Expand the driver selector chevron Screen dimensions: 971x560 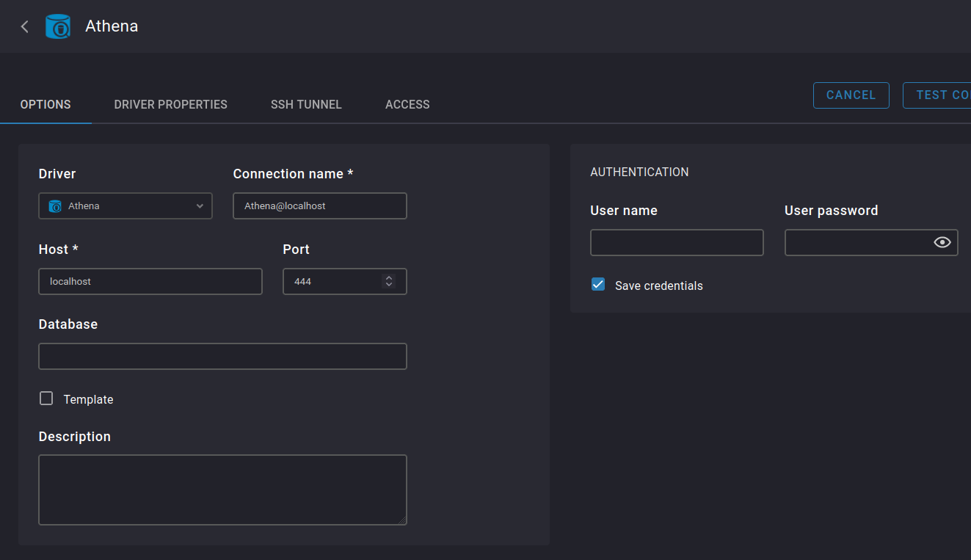[x=200, y=206]
